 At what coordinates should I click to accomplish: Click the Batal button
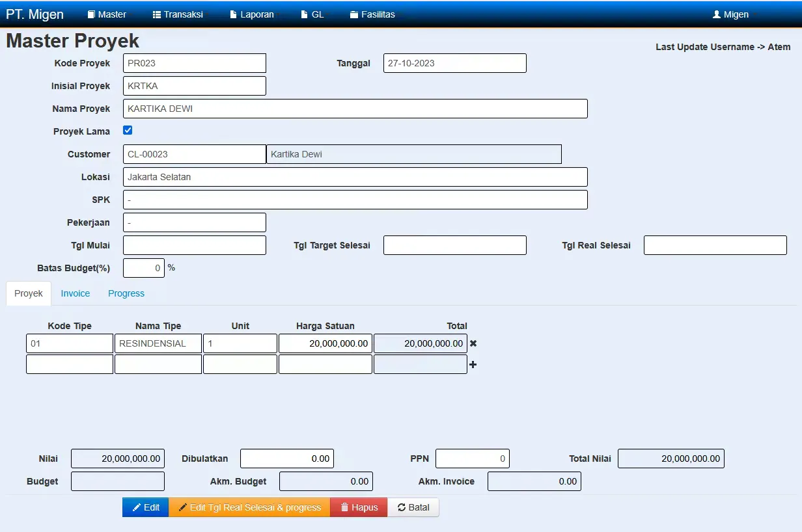(413, 507)
